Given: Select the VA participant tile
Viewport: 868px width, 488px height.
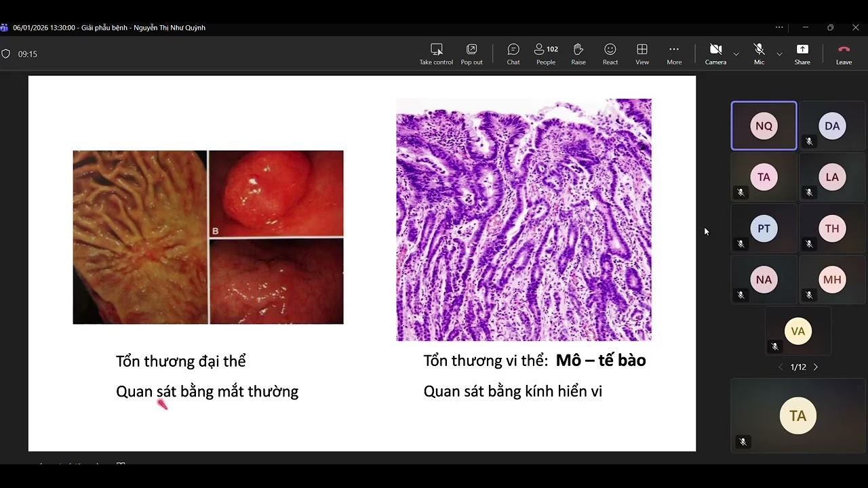Looking at the screenshot, I should point(798,331).
